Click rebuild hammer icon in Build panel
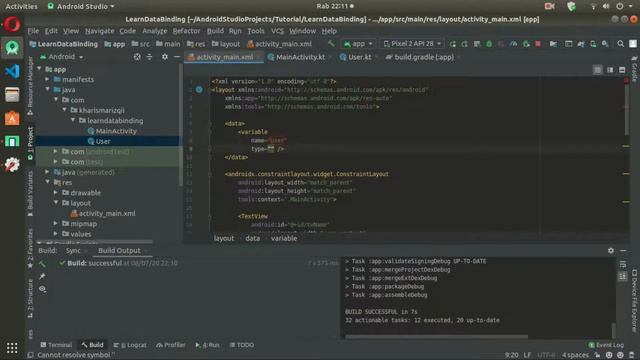Screen dimensions: 640x360 [42, 264]
